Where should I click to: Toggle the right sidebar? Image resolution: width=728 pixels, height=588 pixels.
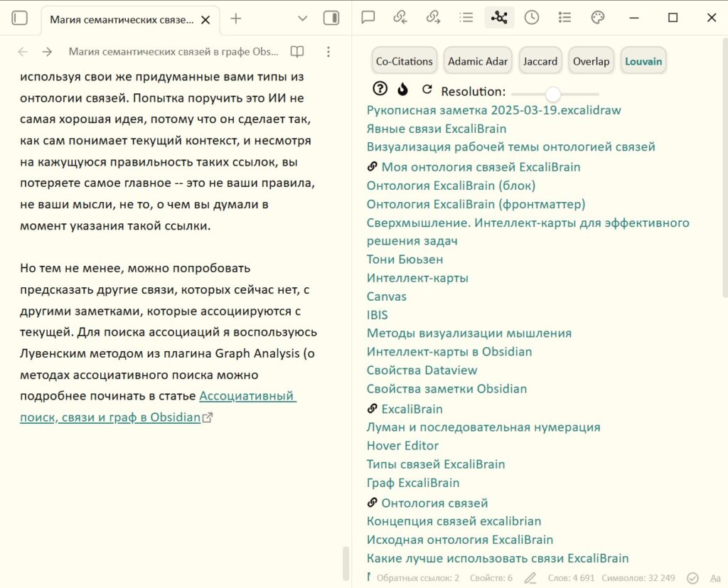click(x=331, y=18)
